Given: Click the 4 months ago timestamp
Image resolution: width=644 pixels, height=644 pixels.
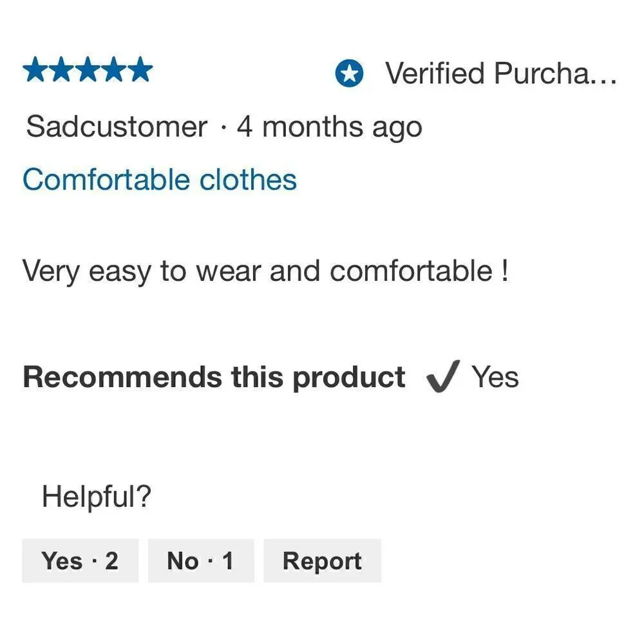Looking at the screenshot, I should pos(329,128).
